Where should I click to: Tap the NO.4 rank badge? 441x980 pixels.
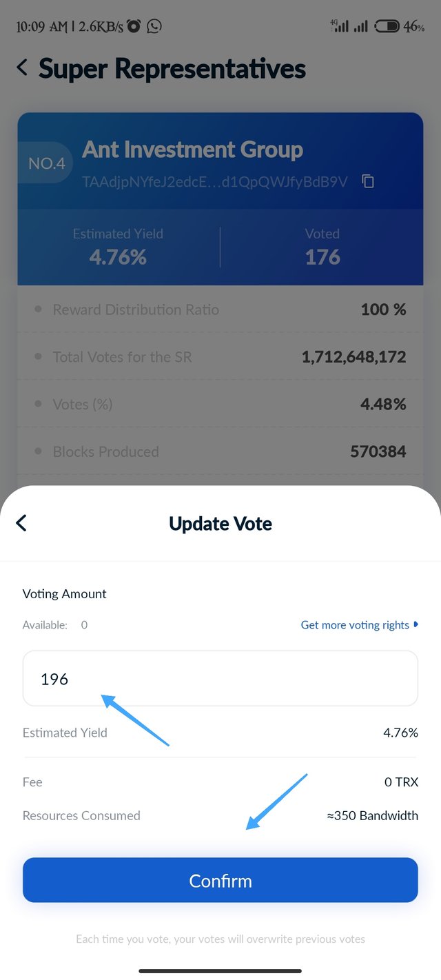(46, 163)
